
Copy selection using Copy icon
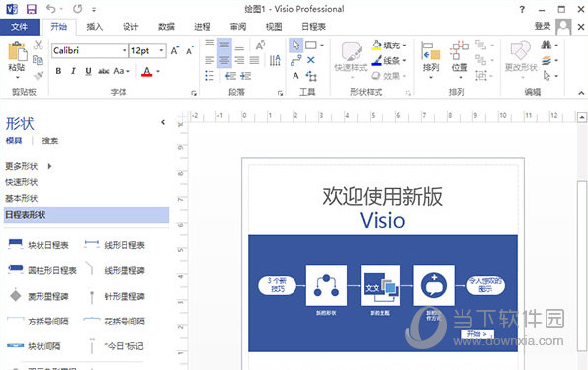(38, 60)
